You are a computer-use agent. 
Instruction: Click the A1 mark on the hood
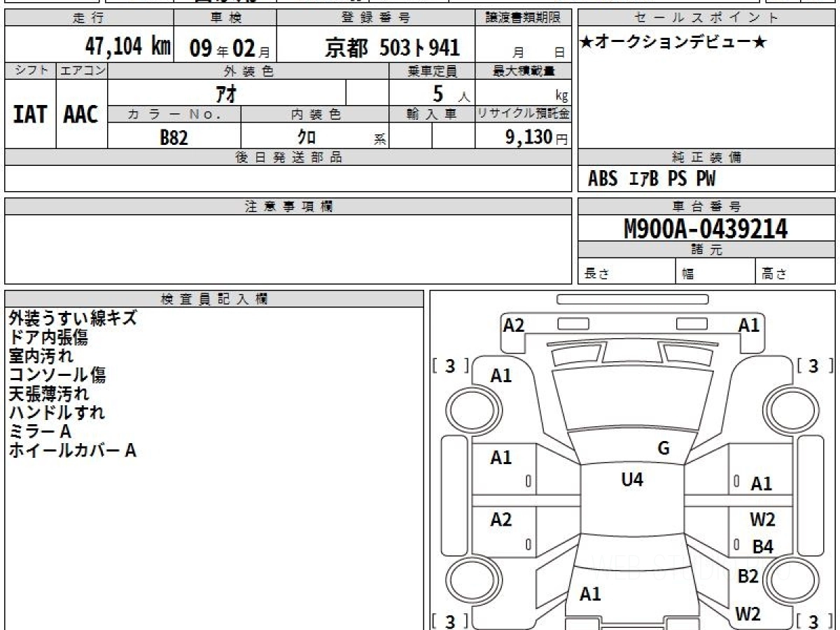tap(500, 376)
